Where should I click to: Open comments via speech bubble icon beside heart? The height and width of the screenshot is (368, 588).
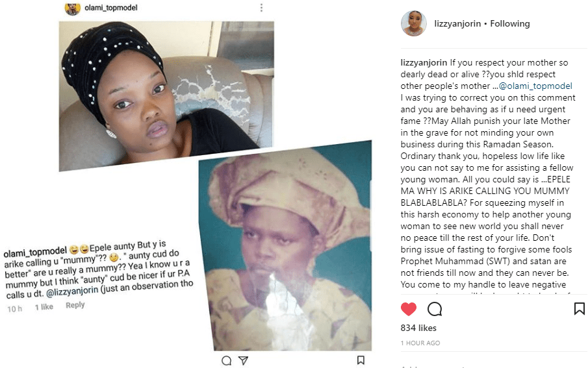[435, 309]
